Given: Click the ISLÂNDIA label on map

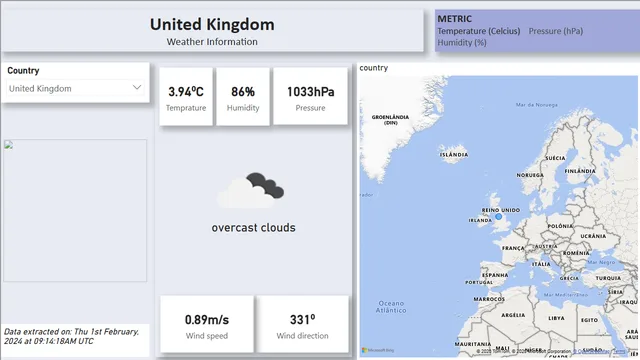Looking at the screenshot, I should (454, 155).
